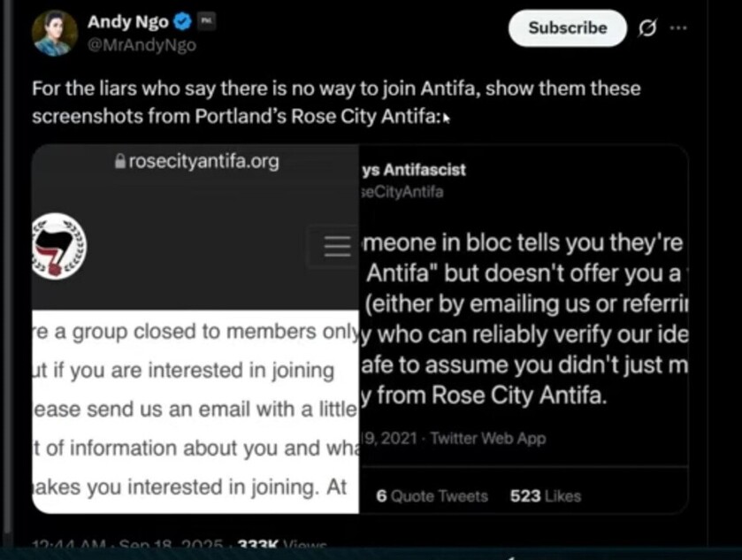This screenshot has width=742, height=560.
Task: Click the hamburger menu icon in screenshot
Action: pyautogui.click(x=338, y=246)
